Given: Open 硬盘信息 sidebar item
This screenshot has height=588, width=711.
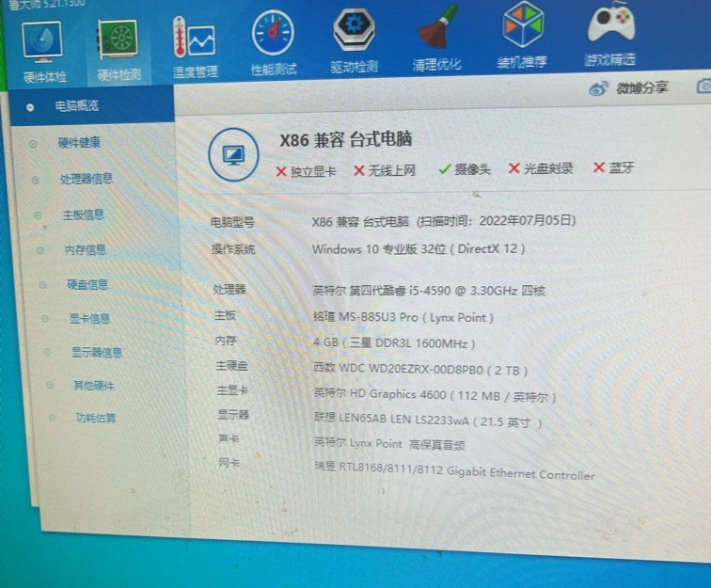Looking at the screenshot, I should [87, 284].
